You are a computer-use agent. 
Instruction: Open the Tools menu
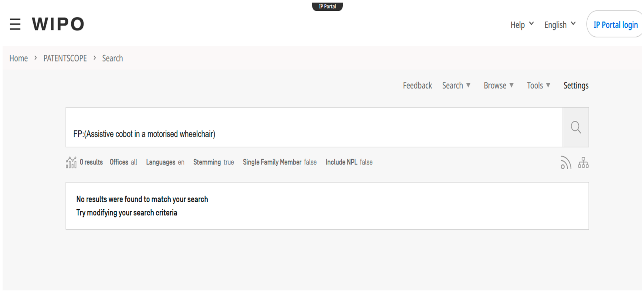(538, 85)
